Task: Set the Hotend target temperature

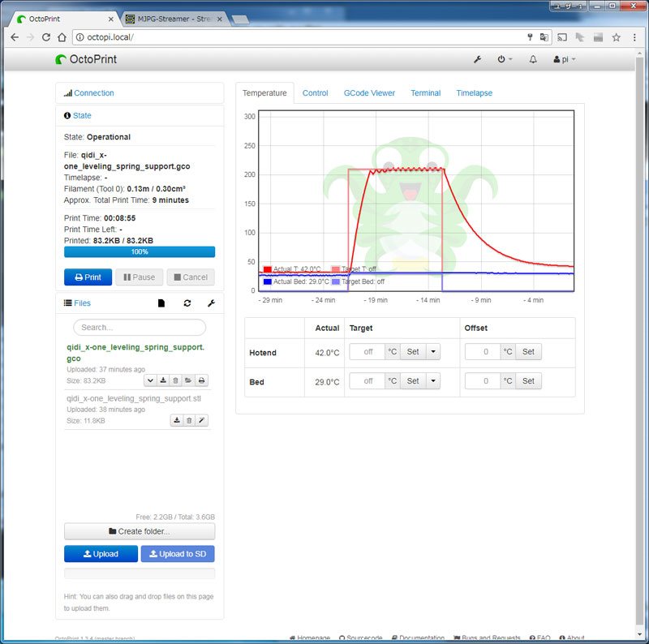Action: (413, 352)
